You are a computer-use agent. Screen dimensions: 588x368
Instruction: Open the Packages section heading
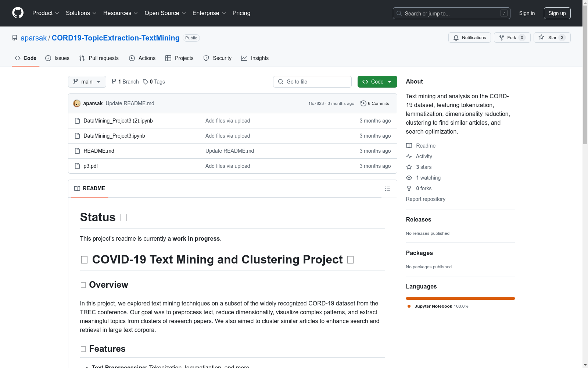pos(419,253)
